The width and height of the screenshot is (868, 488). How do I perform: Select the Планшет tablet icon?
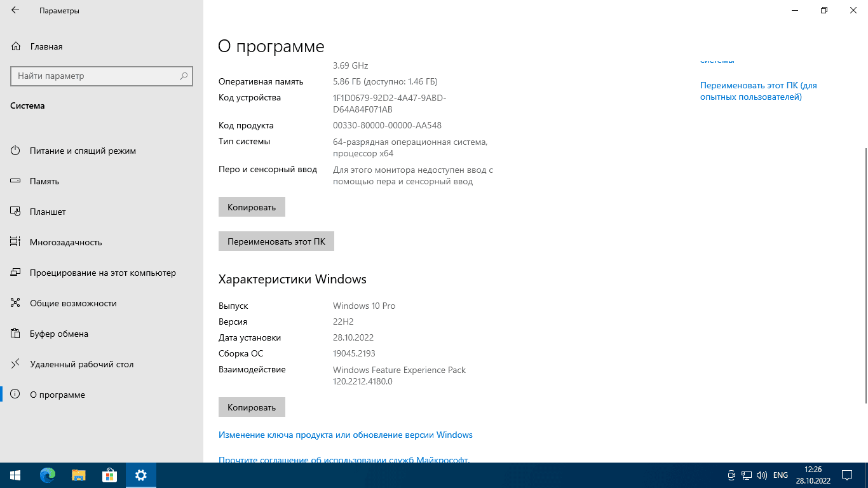16,212
